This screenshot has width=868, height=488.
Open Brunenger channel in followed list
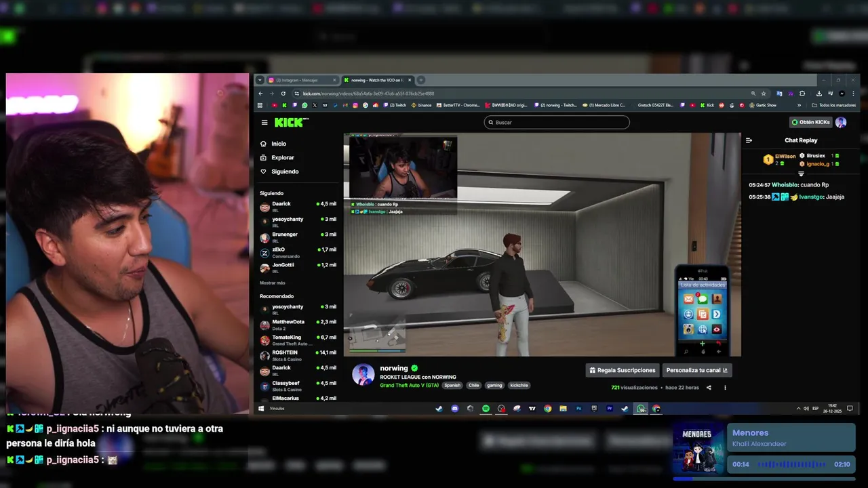(298, 237)
